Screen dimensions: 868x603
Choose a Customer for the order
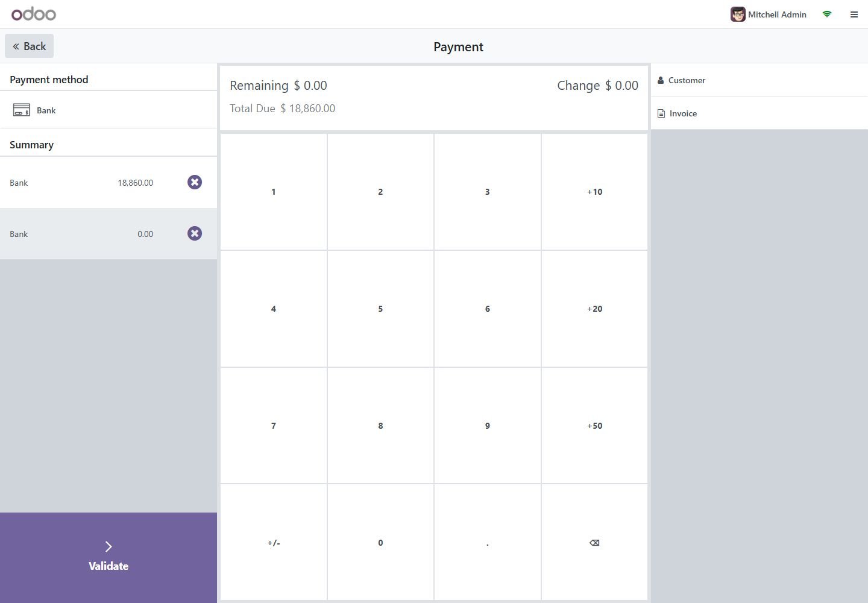pyautogui.click(x=759, y=80)
